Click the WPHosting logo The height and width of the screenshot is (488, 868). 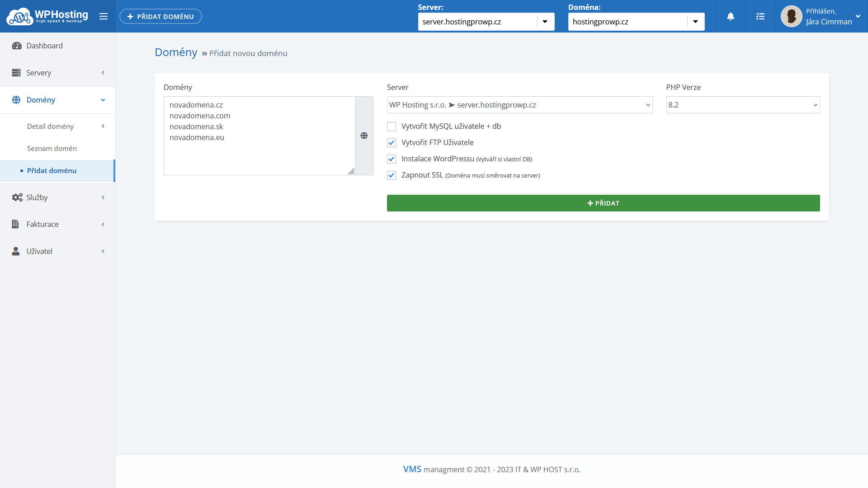(x=47, y=16)
